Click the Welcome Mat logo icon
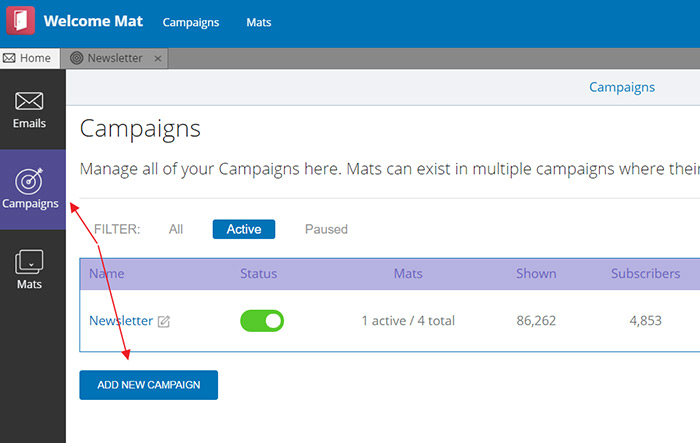The width and height of the screenshot is (700, 443). pyautogui.click(x=21, y=22)
